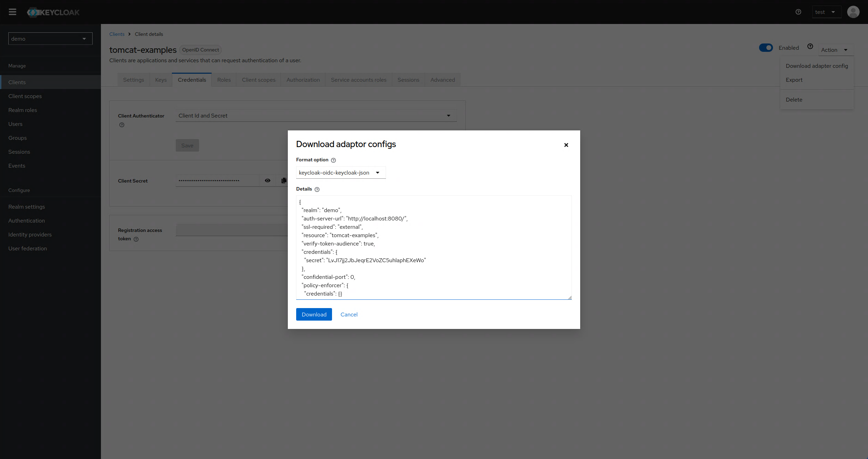Open the help icon in top bar
Viewport: 868px width, 459px height.
click(x=798, y=12)
